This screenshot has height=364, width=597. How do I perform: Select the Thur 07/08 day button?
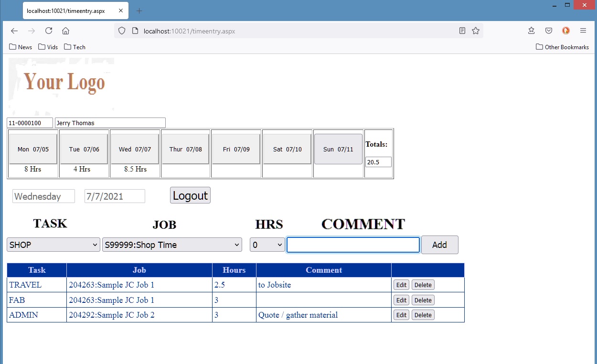(x=185, y=149)
